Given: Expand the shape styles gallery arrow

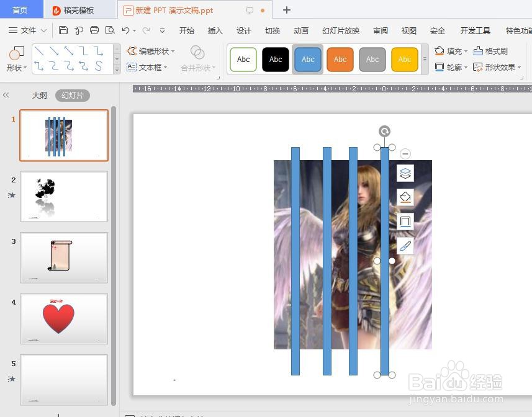Looking at the screenshot, I should pyautogui.click(x=425, y=59).
